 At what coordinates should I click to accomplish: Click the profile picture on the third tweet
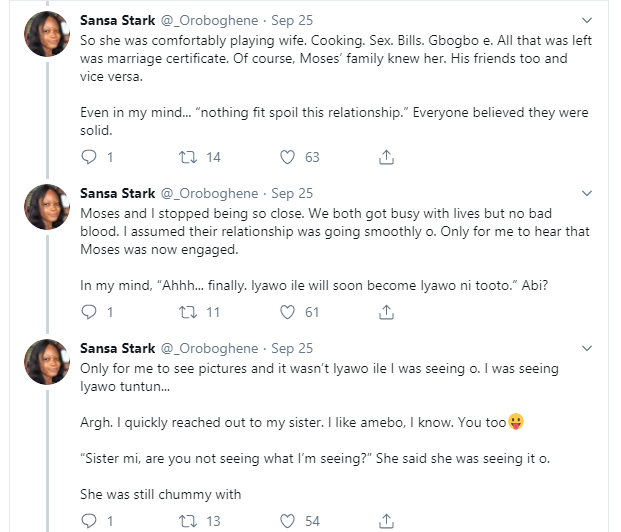[46, 363]
